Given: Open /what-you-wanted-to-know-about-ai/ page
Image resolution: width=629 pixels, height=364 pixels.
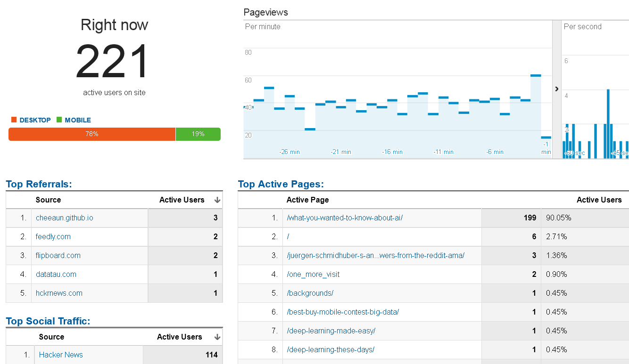Looking at the screenshot, I should [x=345, y=218].
